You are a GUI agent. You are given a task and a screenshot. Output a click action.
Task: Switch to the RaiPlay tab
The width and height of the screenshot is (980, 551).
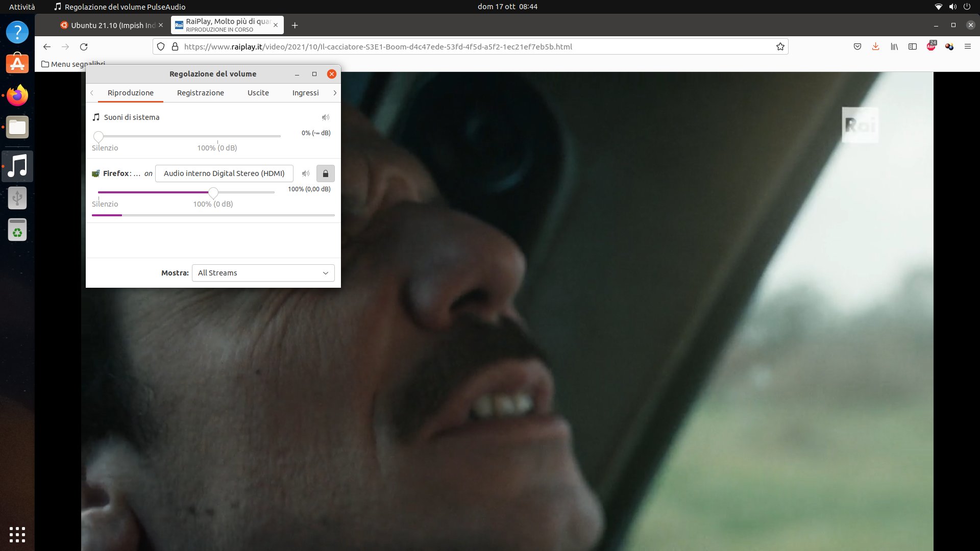(x=228, y=26)
